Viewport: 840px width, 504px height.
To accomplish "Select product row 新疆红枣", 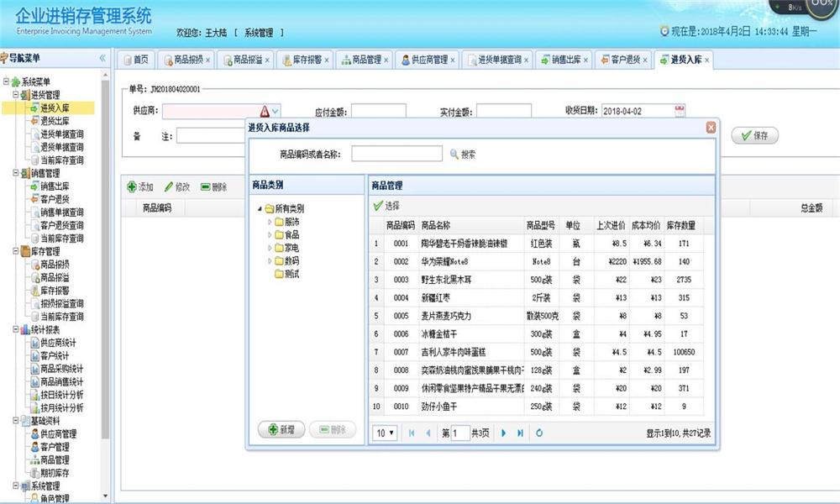I will pos(536,298).
